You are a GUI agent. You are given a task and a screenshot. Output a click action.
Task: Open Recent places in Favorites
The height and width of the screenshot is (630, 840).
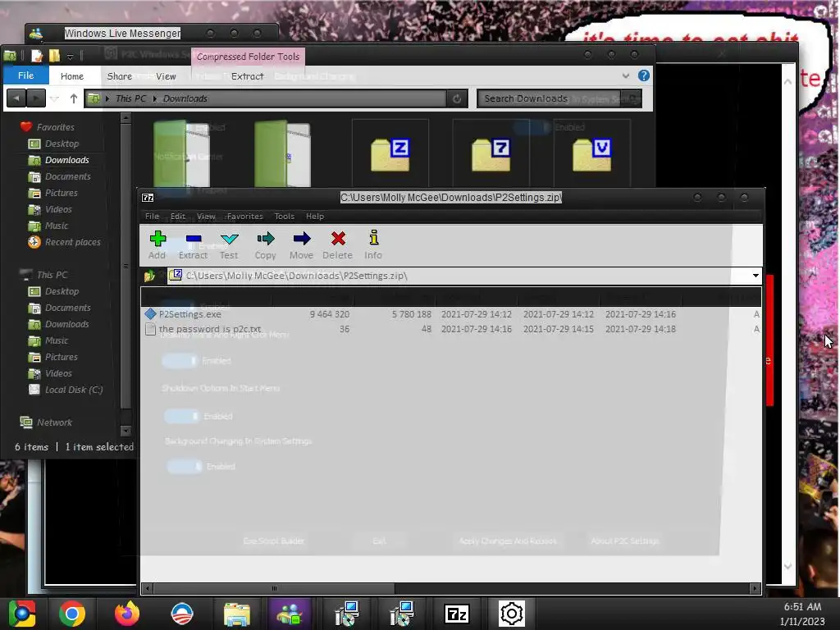(72, 242)
